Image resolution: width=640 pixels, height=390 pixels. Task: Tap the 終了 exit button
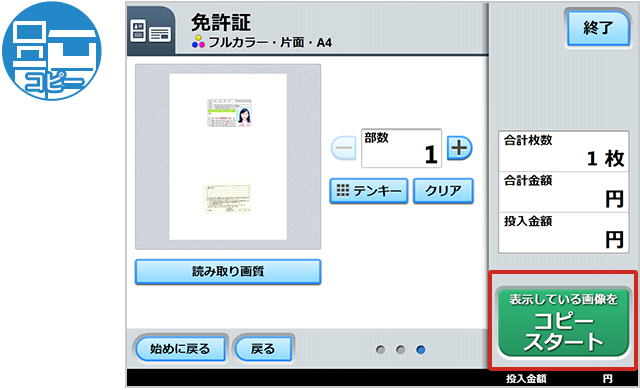598,28
